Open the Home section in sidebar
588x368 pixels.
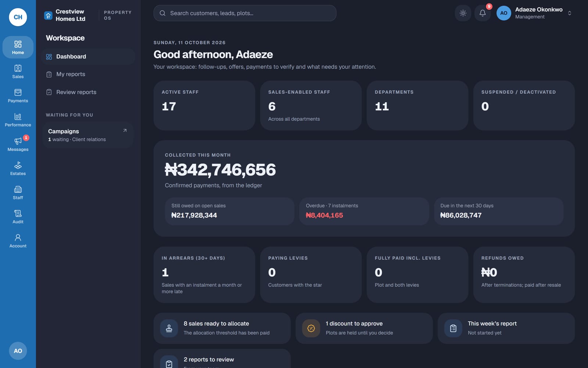18,47
